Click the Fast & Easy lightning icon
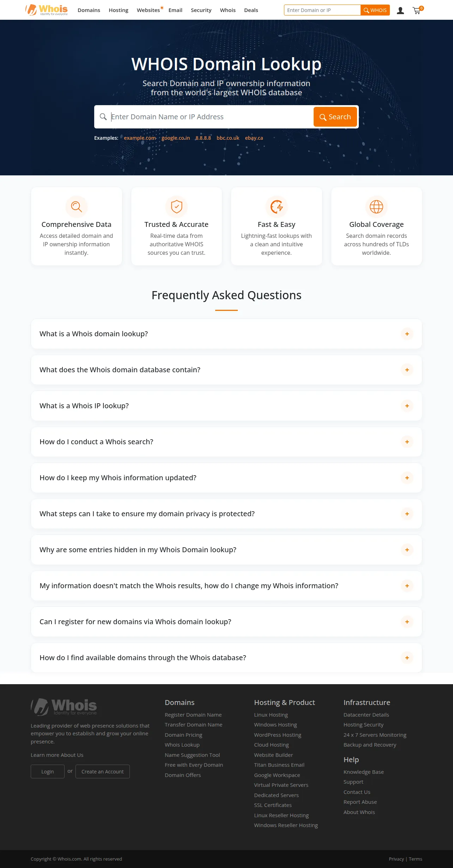The height and width of the screenshot is (868, 453). click(277, 207)
